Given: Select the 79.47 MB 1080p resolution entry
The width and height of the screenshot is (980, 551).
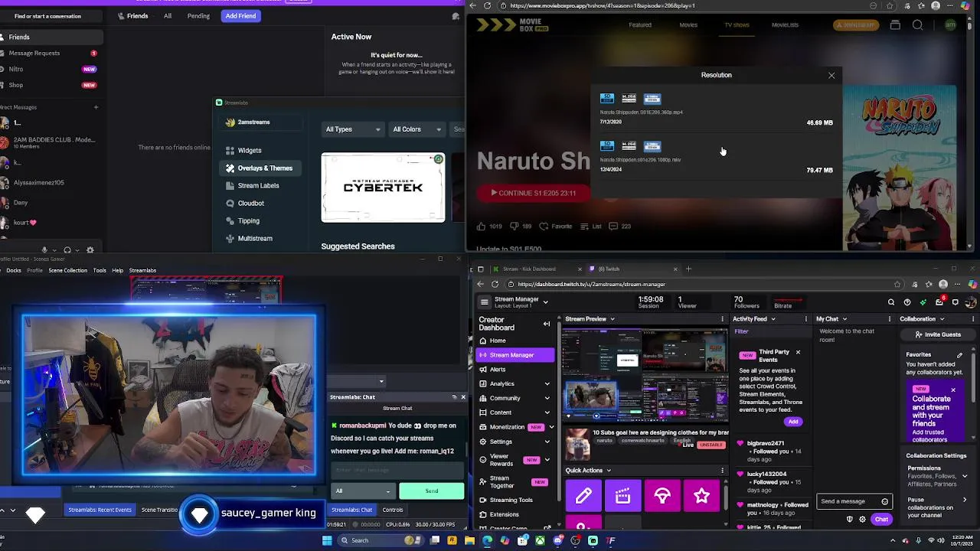Looking at the screenshot, I should click(x=716, y=158).
